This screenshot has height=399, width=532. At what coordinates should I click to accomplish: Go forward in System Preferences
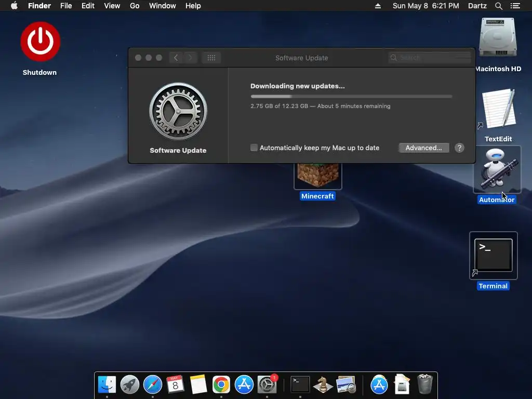(190, 58)
